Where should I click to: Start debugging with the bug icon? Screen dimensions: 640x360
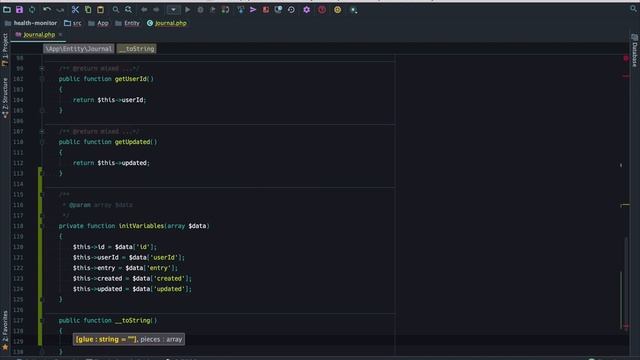[x=200, y=9]
